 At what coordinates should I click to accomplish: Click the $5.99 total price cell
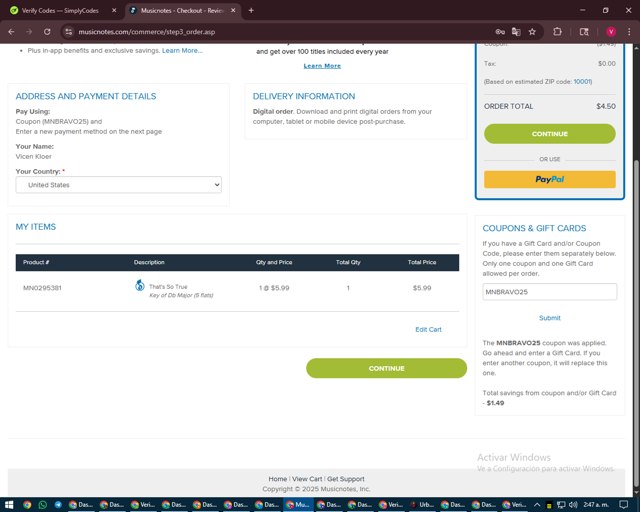(x=422, y=288)
